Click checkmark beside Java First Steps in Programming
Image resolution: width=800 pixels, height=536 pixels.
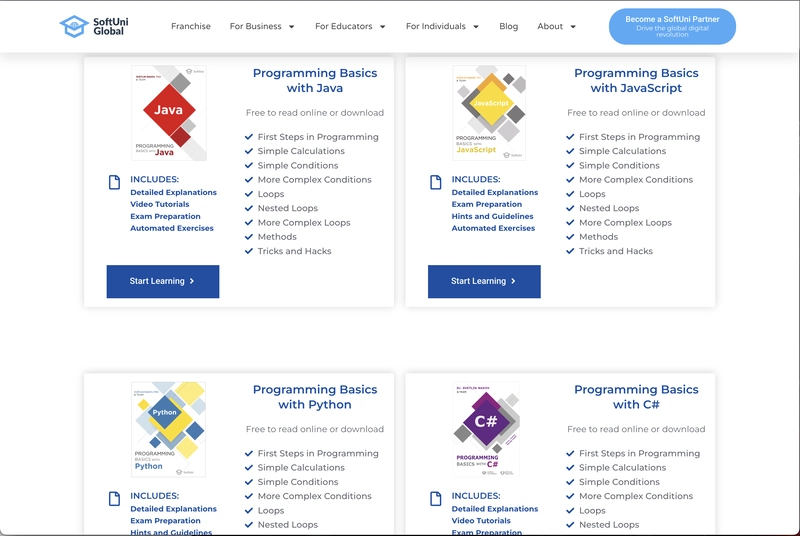(249, 137)
